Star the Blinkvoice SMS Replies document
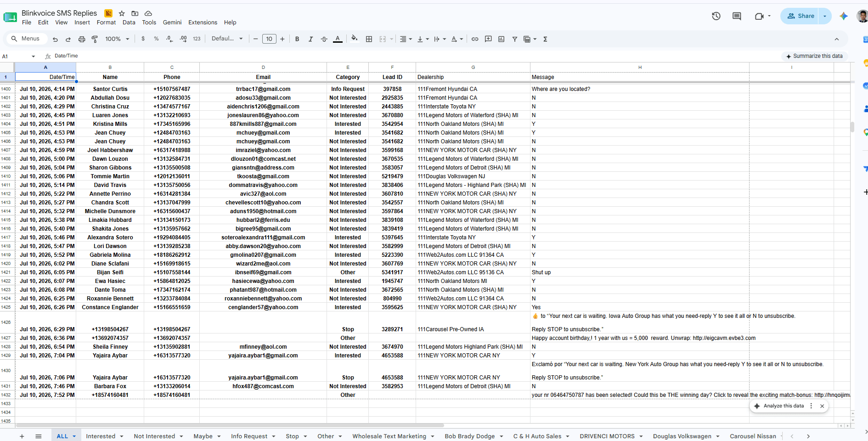 [122, 13]
